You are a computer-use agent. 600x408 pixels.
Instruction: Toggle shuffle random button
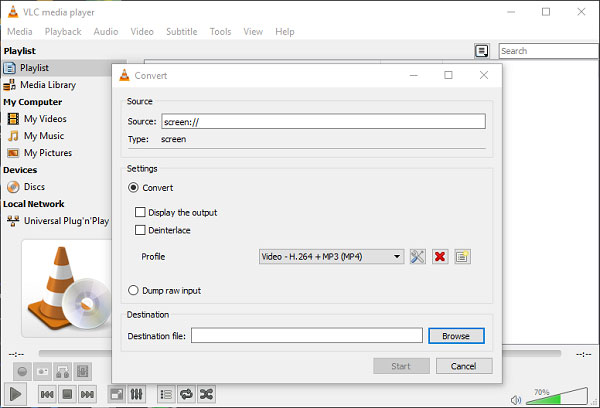[206, 394]
